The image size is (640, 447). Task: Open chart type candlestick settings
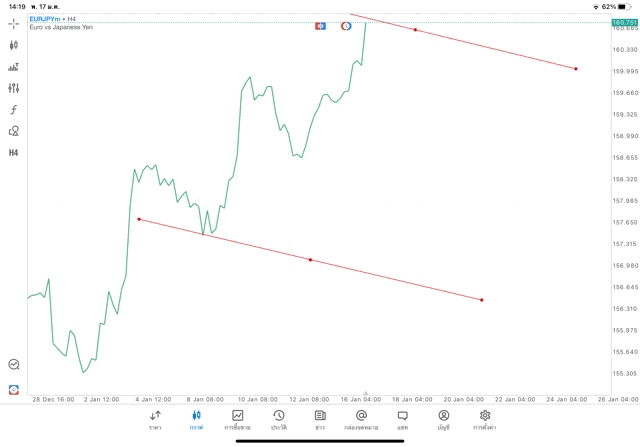[x=14, y=45]
